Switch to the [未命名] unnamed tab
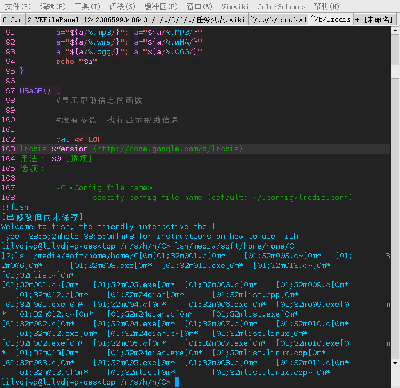400x388 pixels. click(x=374, y=20)
